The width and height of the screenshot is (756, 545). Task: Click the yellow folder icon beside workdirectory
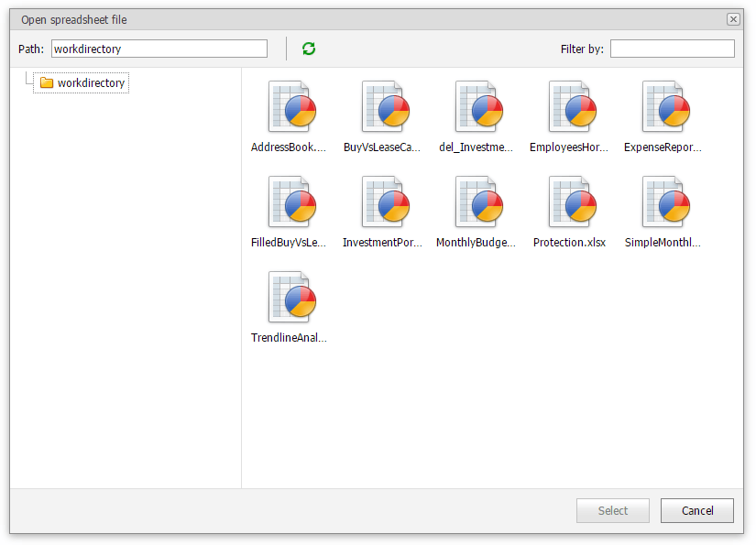click(x=47, y=82)
